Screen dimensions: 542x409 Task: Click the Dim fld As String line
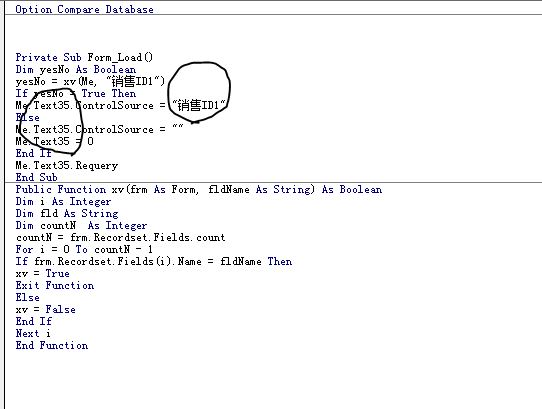tap(67, 213)
